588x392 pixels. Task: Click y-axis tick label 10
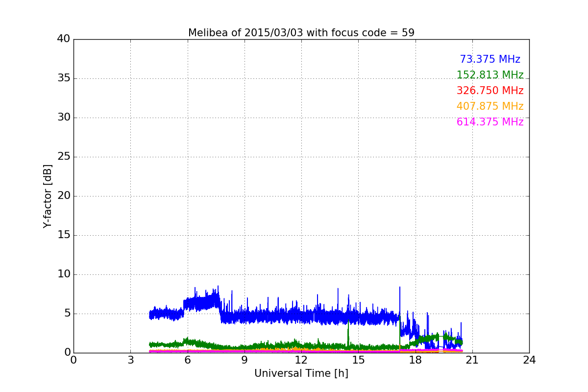coord(64,274)
